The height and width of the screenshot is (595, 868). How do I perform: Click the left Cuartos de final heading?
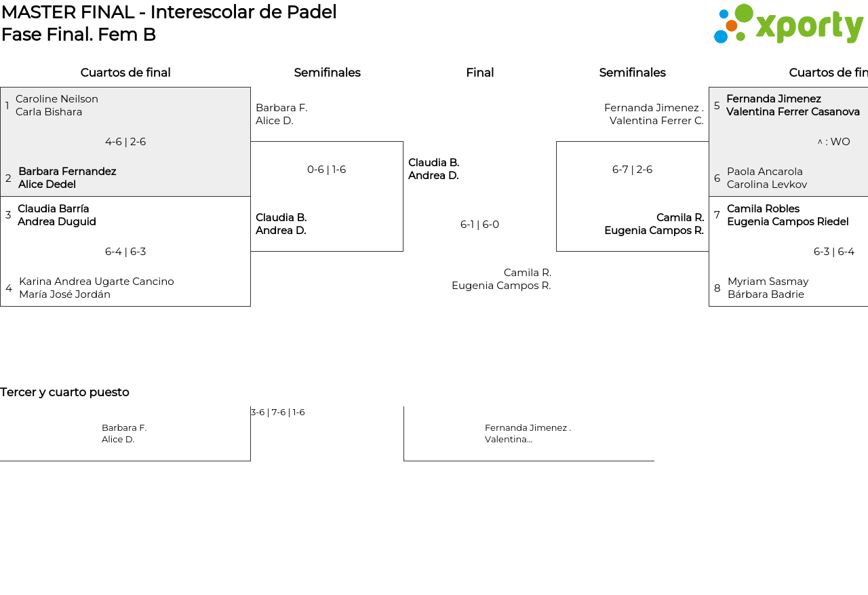tap(125, 73)
